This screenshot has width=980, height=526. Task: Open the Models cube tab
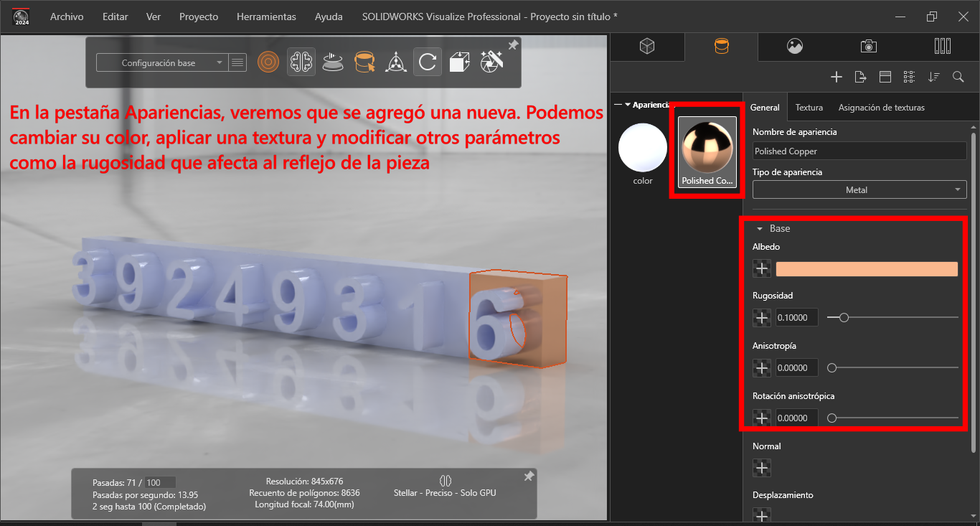tap(647, 47)
